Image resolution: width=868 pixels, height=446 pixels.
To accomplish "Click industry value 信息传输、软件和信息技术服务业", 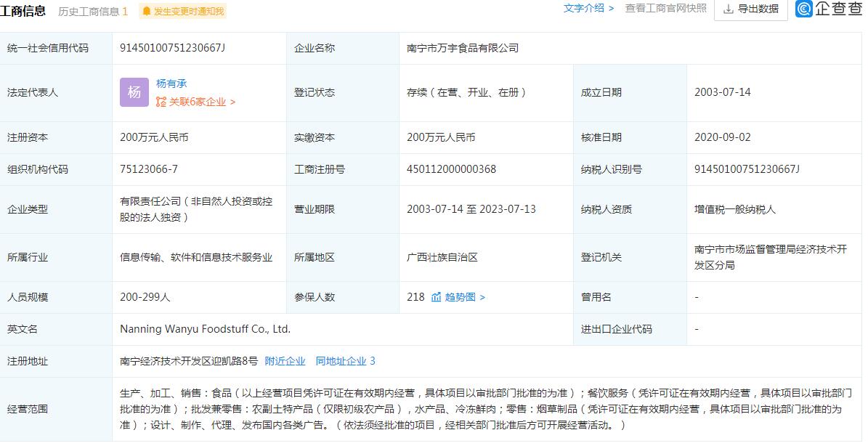I will pos(197,257).
